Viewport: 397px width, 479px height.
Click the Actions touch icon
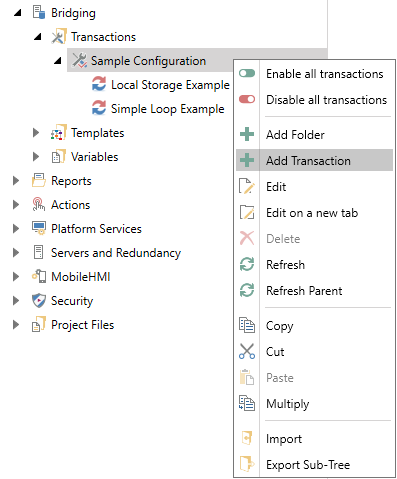pos(39,204)
